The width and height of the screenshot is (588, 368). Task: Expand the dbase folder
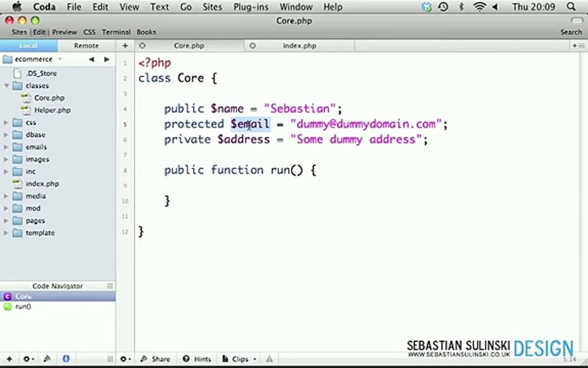click(6, 134)
